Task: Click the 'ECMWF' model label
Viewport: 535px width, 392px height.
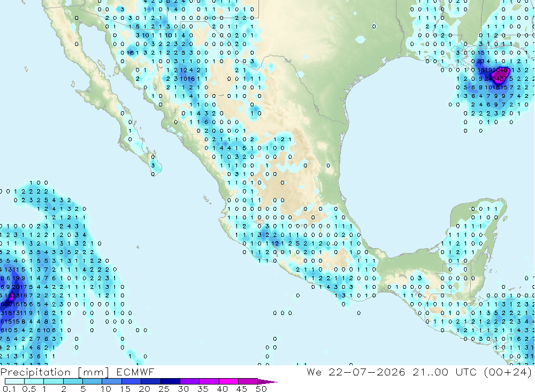Action: [x=135, y=372]
